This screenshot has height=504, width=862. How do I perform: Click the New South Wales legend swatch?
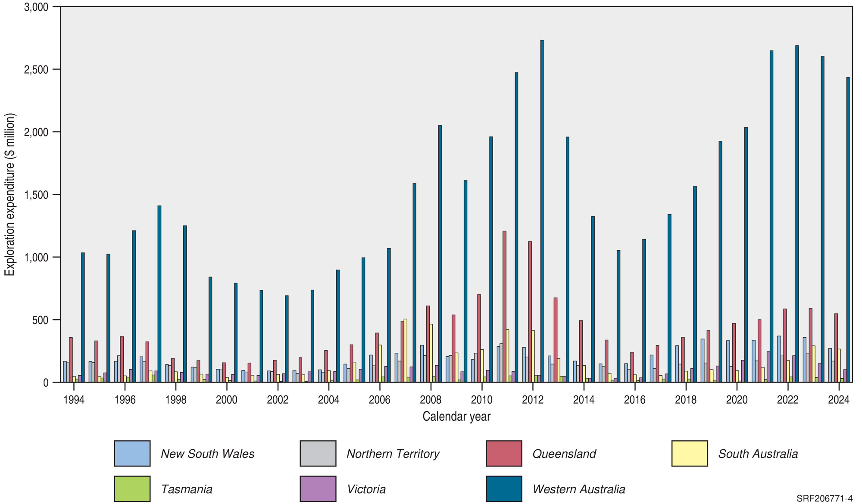pos(132,453)
